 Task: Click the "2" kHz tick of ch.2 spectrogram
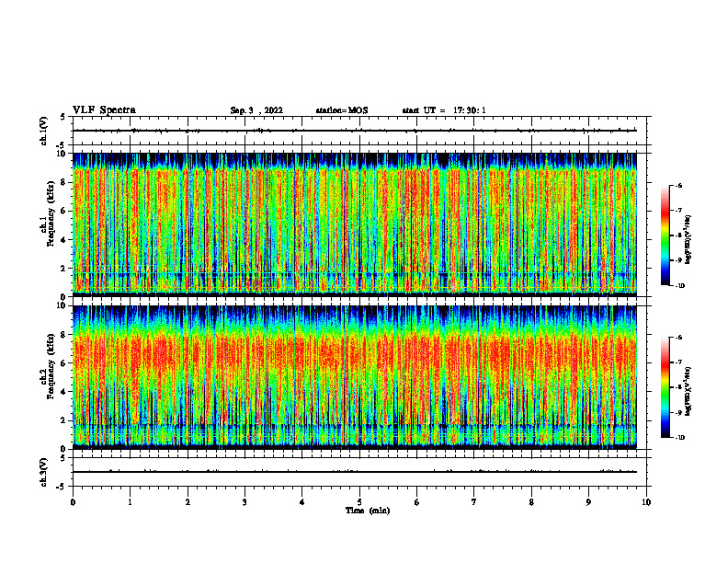[63, 420]
